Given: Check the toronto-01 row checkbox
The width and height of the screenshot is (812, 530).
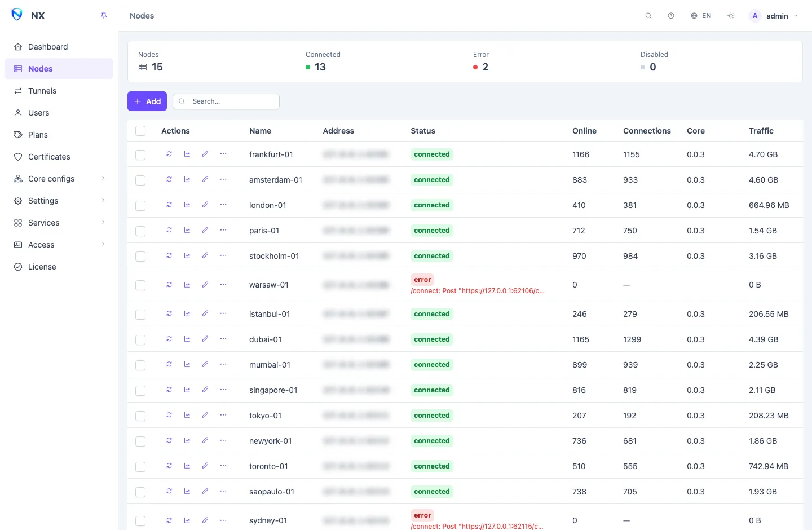Looking at the screenshot, I should click(140, 467).
